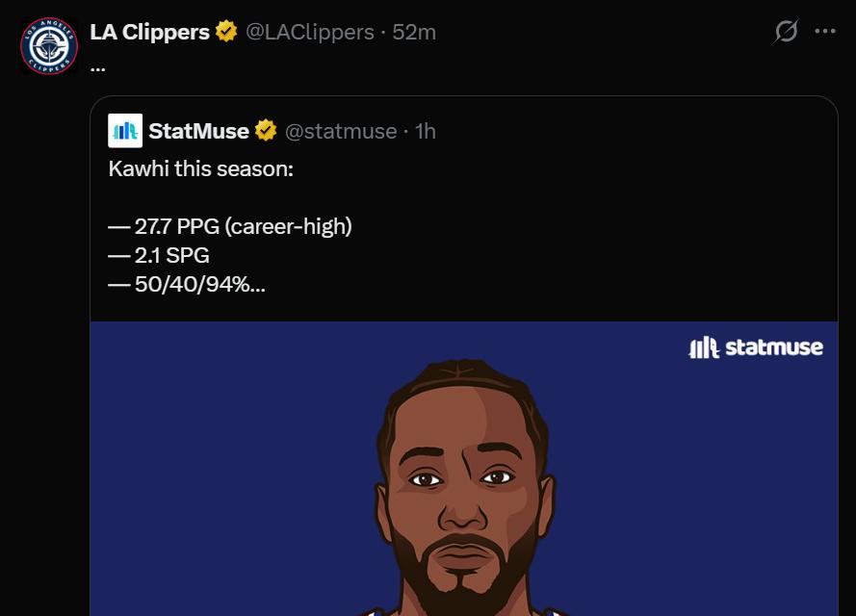Open the post via the 52m timestamp
This screenshot has height=616, width=856.
(414, 32)
